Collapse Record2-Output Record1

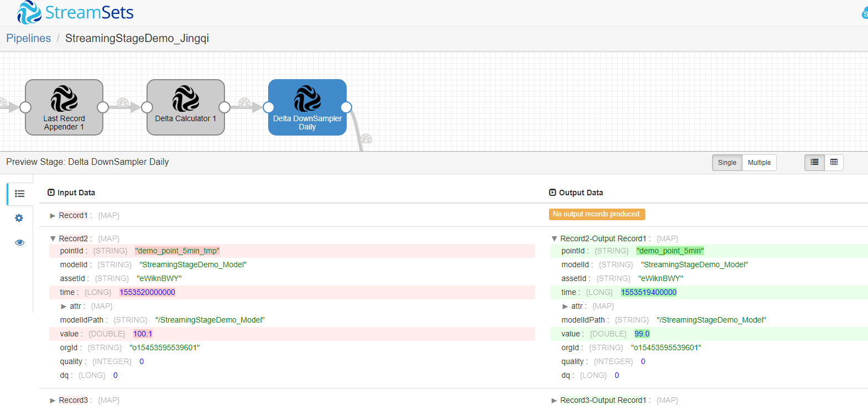coord(555,239)
